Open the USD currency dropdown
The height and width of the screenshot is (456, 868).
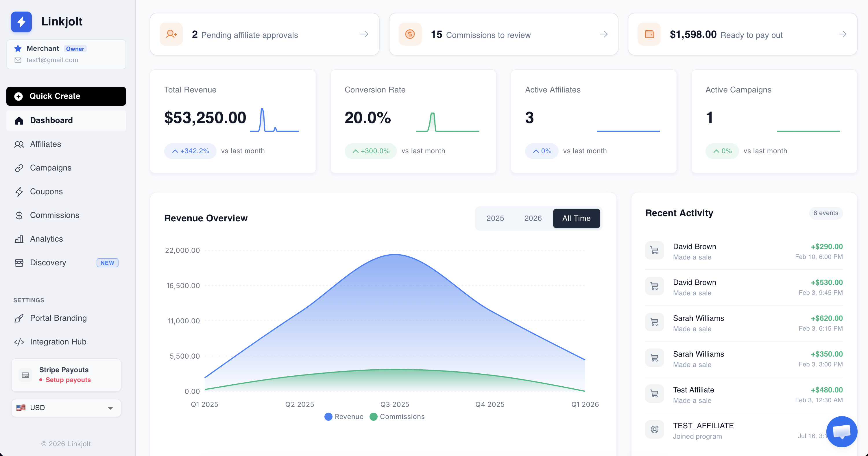(66, 408)
